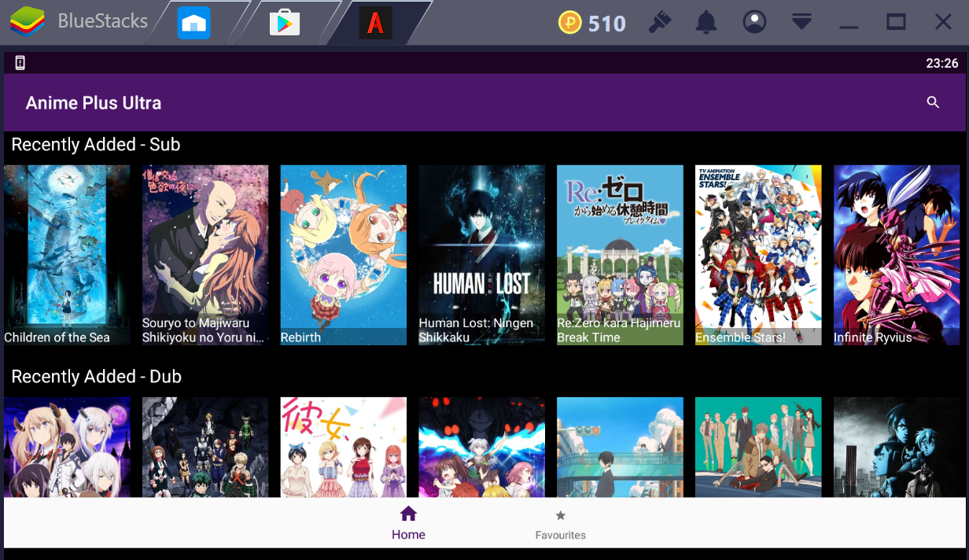Open Human Lost: Ningen Shikkaku poster
Screen dimensions: 969x560
[481, 255]
